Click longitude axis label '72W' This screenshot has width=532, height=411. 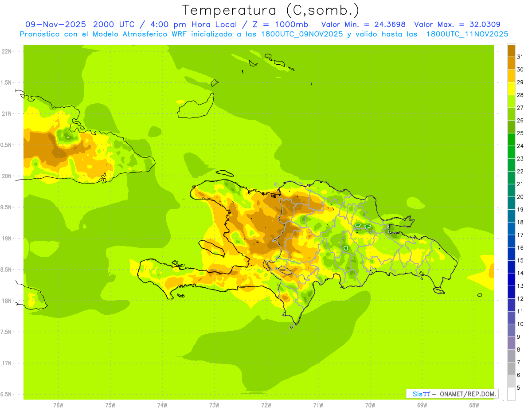point(266,405)
